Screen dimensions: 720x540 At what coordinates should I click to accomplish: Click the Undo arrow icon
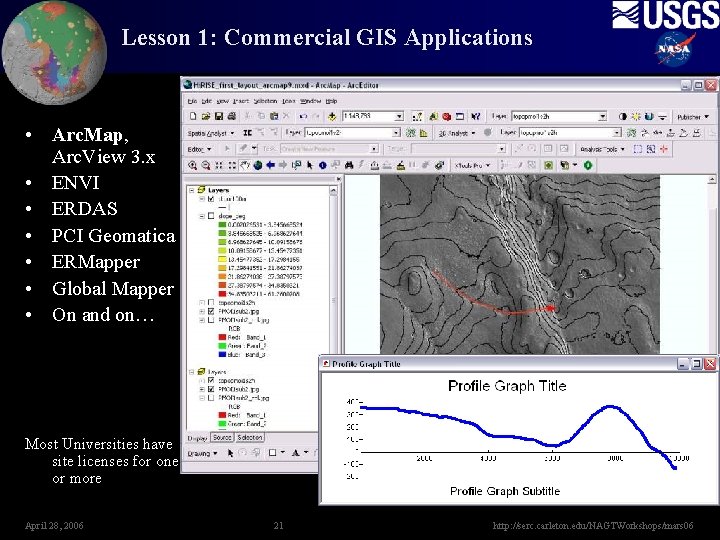point(303,117)
